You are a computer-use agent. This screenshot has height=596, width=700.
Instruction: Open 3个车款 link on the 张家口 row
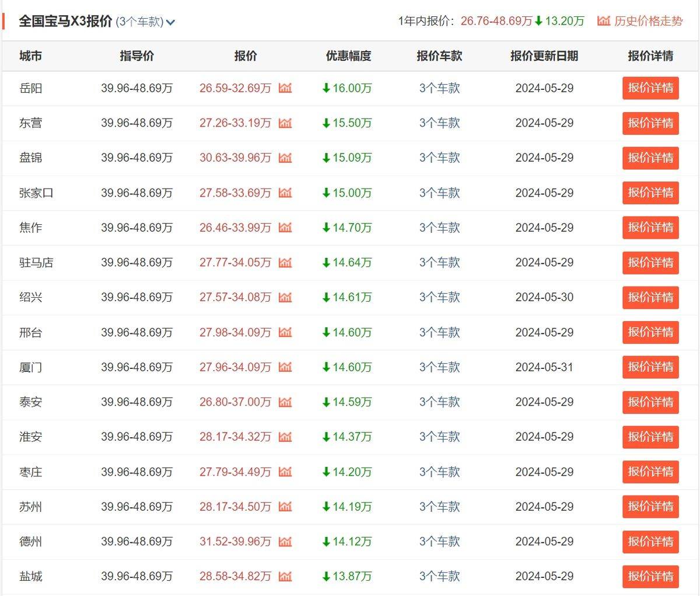(439, 193)
